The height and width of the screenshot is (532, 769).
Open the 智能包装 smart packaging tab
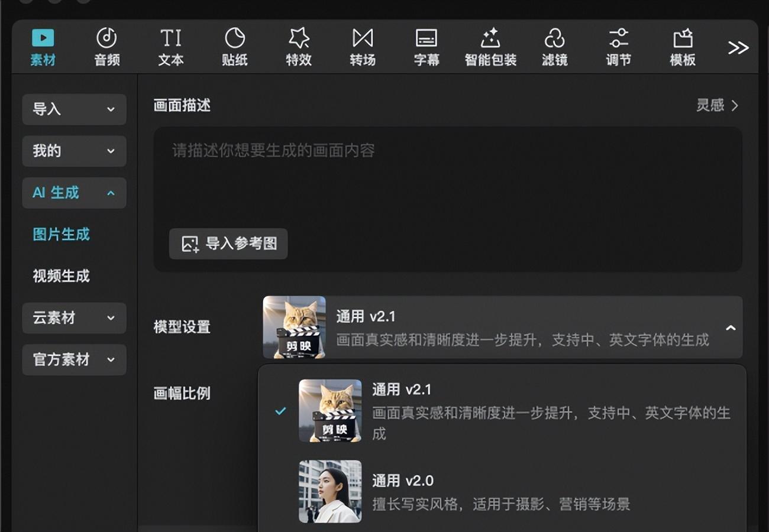[x=490, y=47]
